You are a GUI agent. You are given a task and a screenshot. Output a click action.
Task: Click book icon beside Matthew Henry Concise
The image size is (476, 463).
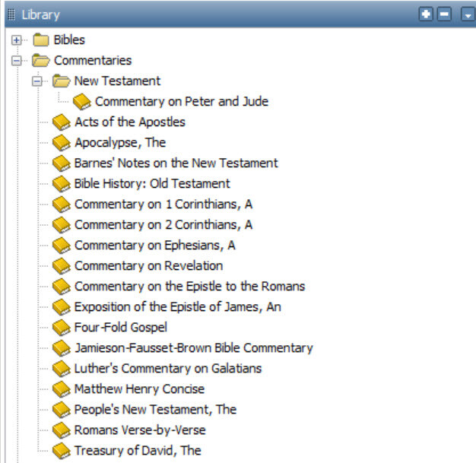[62, 389]
